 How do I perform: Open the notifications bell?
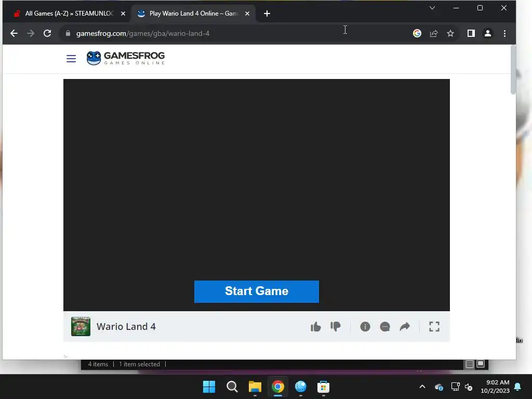tap(518, 387)
